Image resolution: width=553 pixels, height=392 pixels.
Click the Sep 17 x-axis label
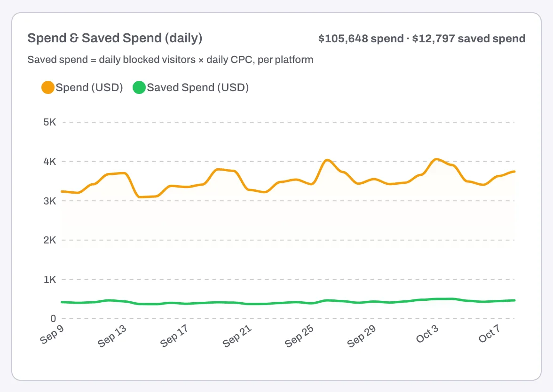pos(174,336)
